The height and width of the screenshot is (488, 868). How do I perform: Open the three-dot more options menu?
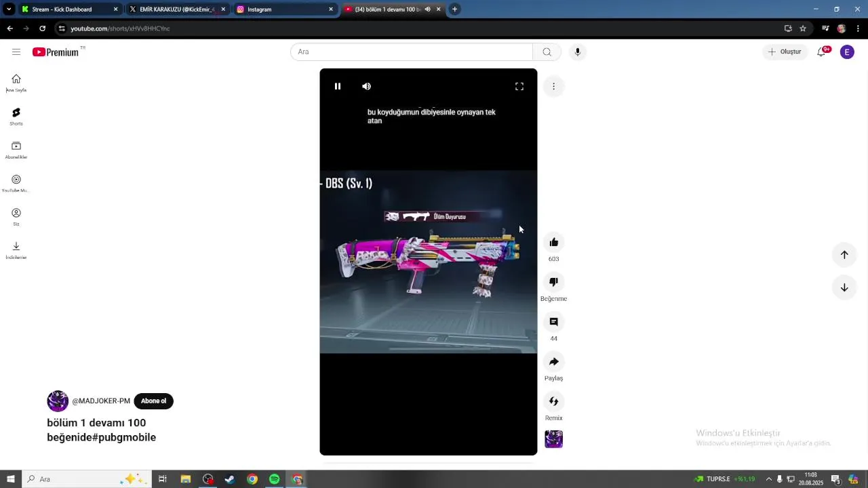pyautogui.click(x=553, y=86)
